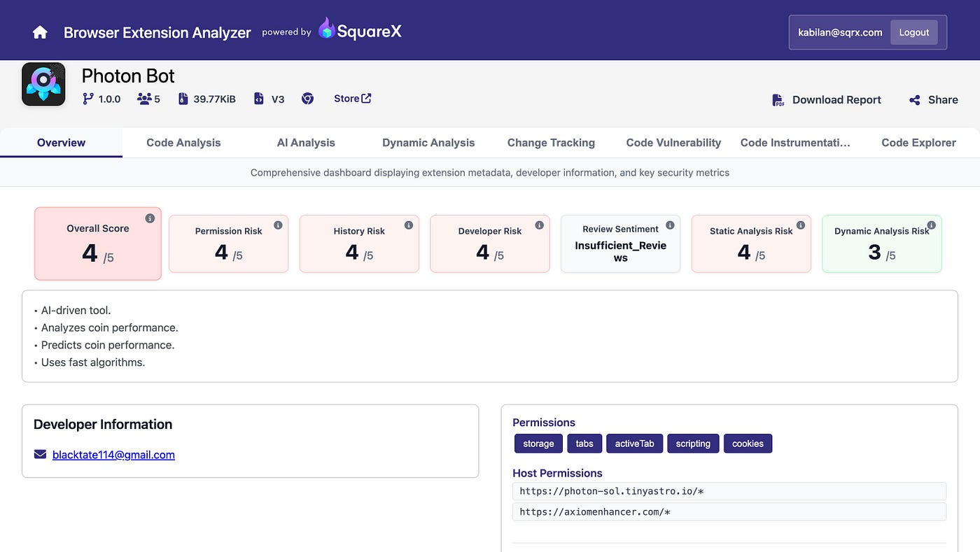Select the activeTab permission tag
Screen dimensions: 980x552
(635, 444)
